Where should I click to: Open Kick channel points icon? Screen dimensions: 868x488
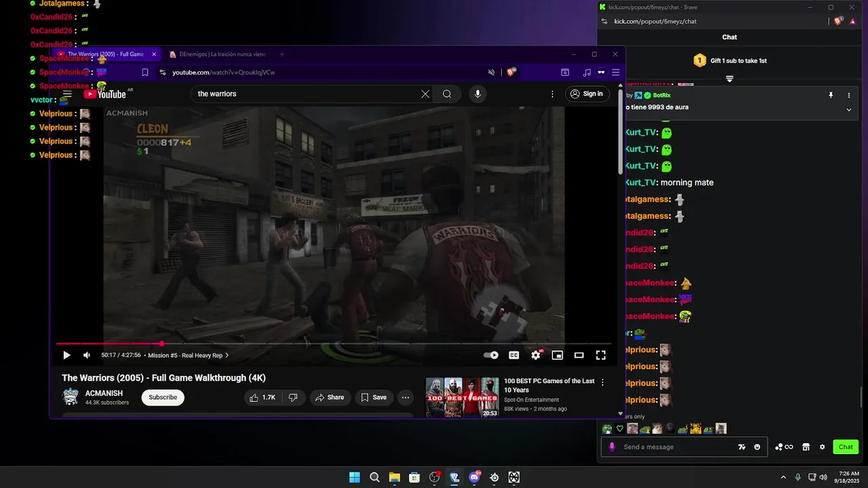pos(784,447)
